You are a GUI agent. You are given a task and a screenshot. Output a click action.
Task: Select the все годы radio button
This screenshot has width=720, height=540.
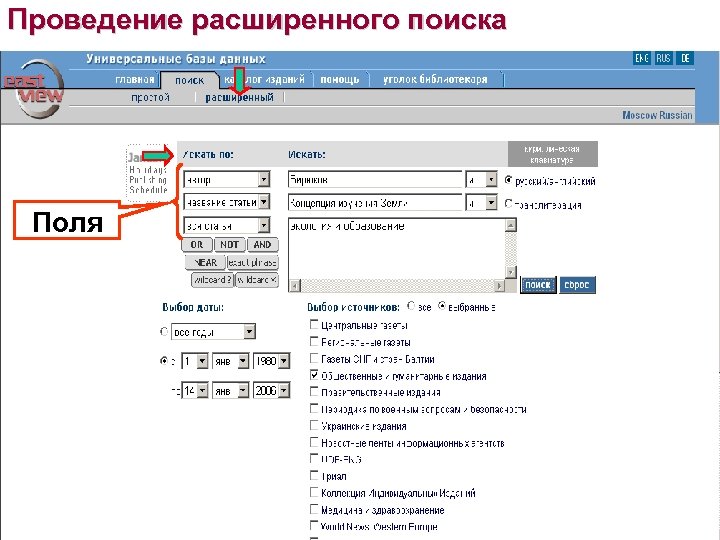(164, 331)
